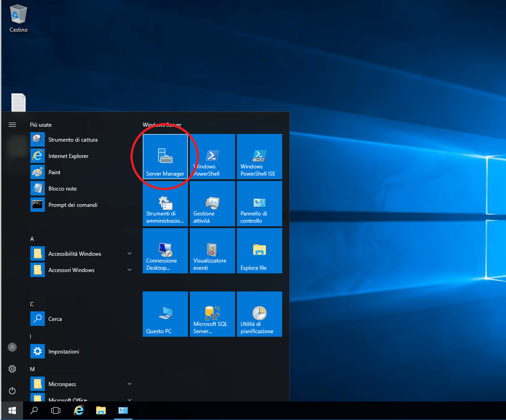This screenshot has width=506, height=420.
Task: Open Strumenti di amministrazione tile
Action: pyautogui.click(x=165, y=203)
